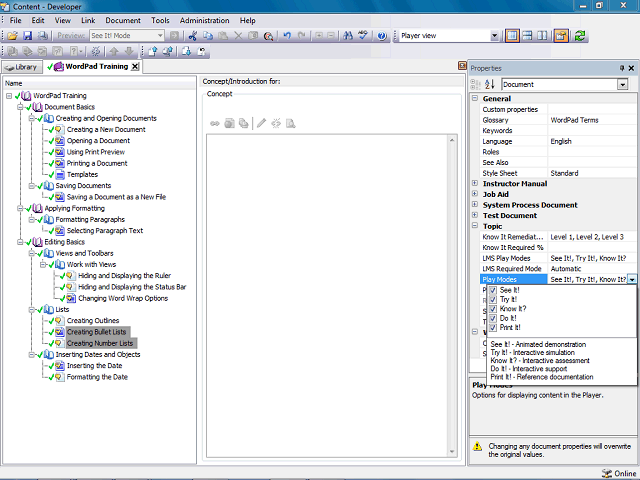Click the link icon in Concept pane
Viewport: 640px width, 480px height.
(x=215, y=123)
